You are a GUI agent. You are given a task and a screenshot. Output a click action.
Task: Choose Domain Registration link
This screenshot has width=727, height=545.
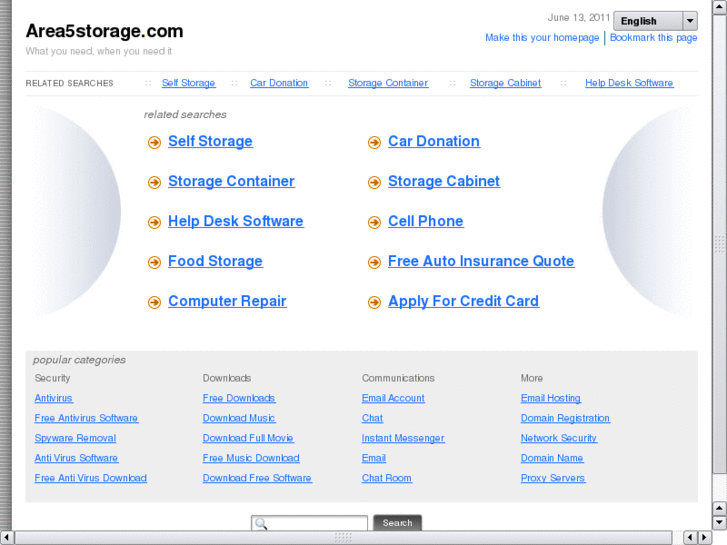coord(565,418)
